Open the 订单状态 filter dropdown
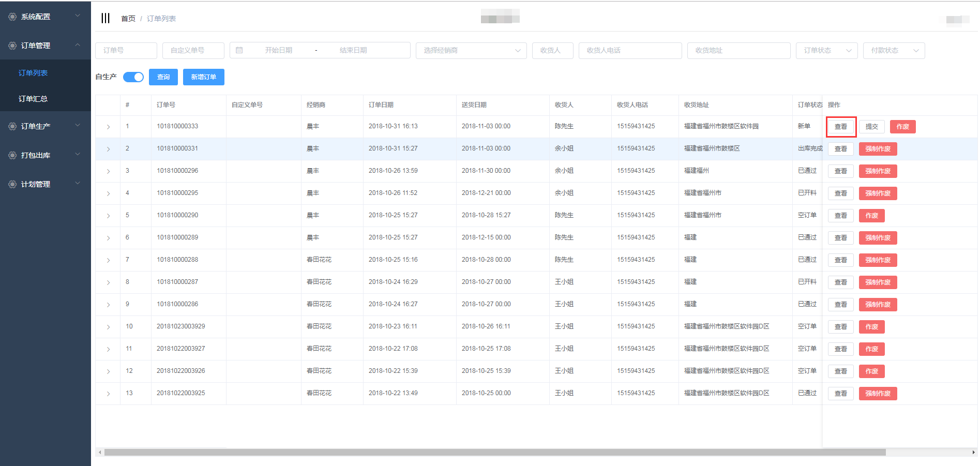 pos(826,50)
